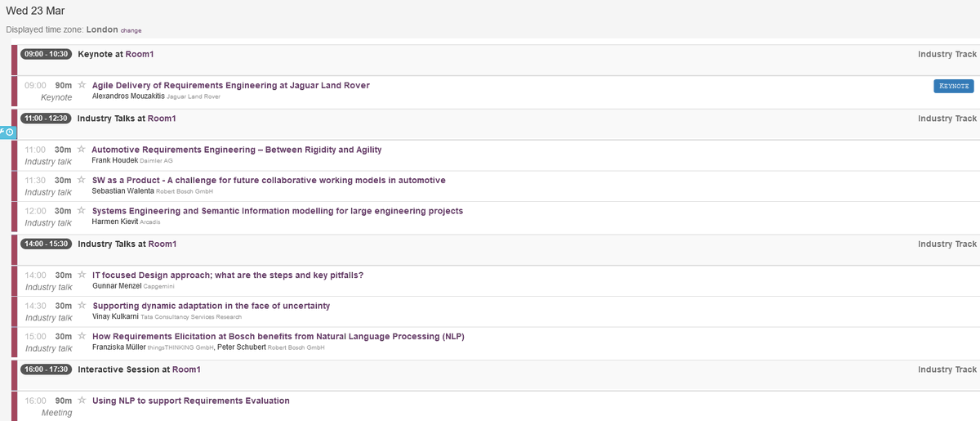
Task: Click the Wed 23 Mar date heading
Action: coord(36,11)
